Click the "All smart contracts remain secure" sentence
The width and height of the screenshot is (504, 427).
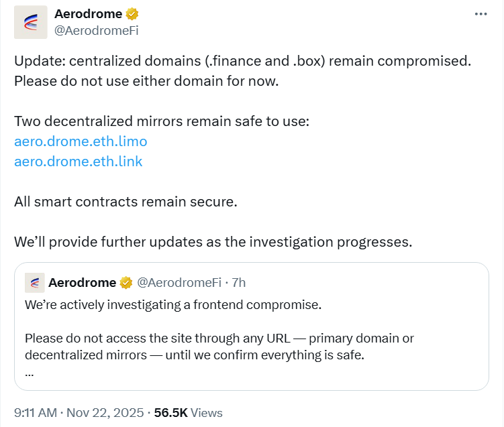(125, 201)
